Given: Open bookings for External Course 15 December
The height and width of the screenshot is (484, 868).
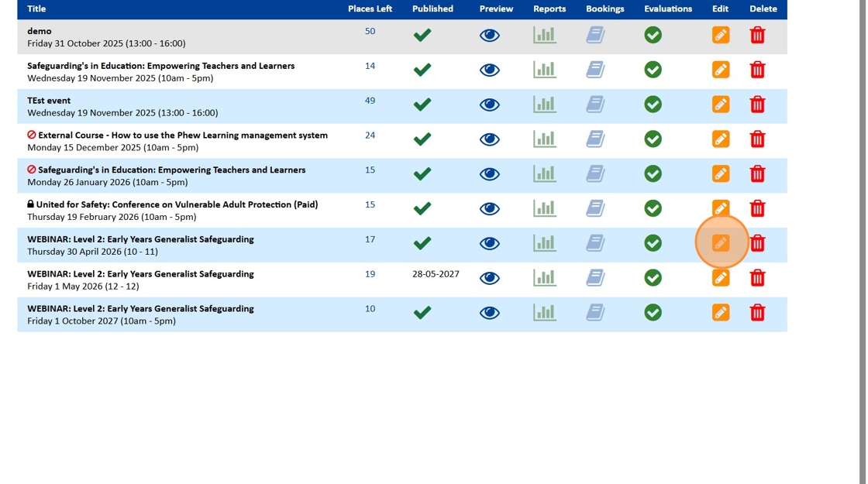Looking at the screenshot, I should click(596, 139).
